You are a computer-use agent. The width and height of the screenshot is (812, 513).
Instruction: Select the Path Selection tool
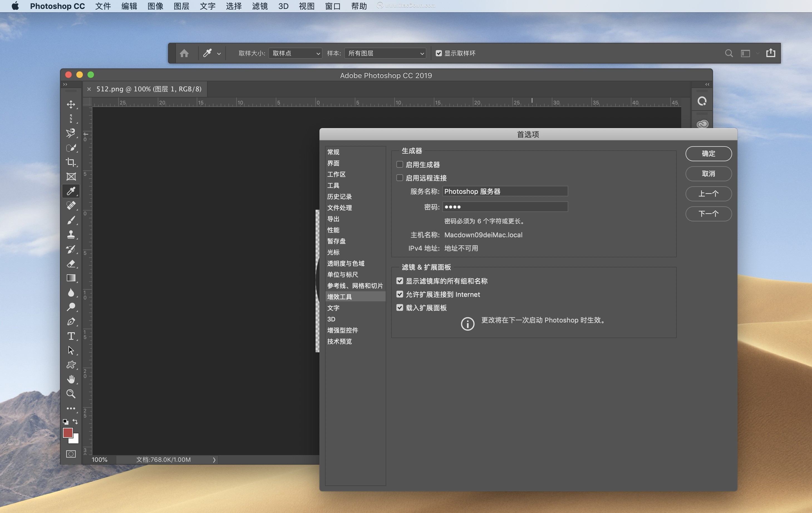click(71, 350)
